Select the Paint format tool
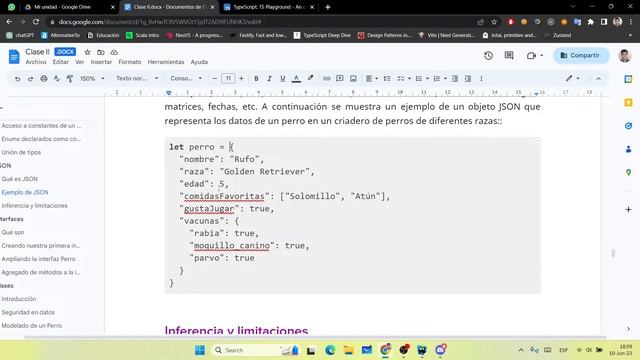This screenshot has width=640, height=360. tap(70, 78)
